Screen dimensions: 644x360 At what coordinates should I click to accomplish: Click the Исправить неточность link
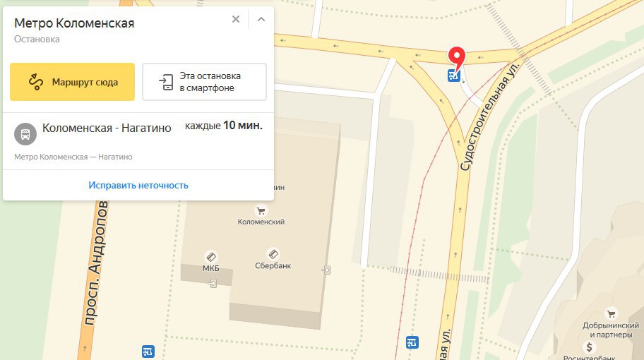tap(138, 185)
